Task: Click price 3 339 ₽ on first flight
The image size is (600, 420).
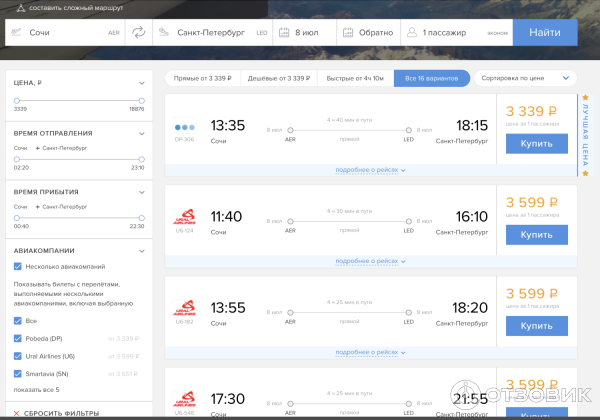Action: 532,111
